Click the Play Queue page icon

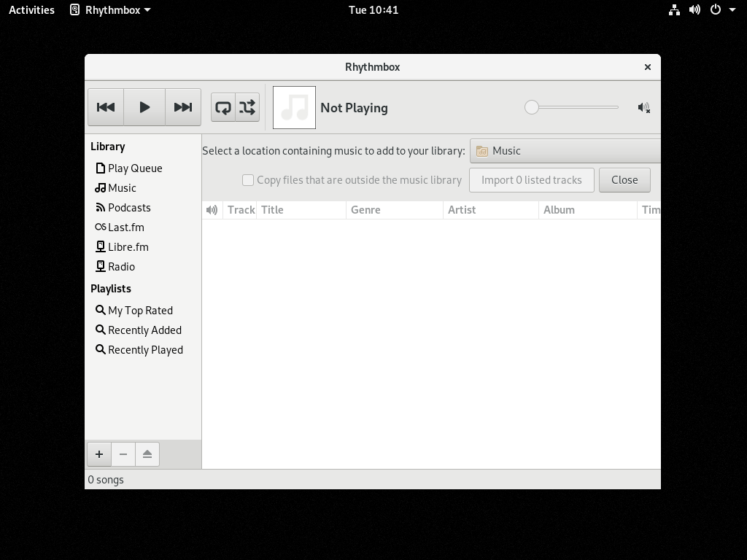(x=100, y=168)
